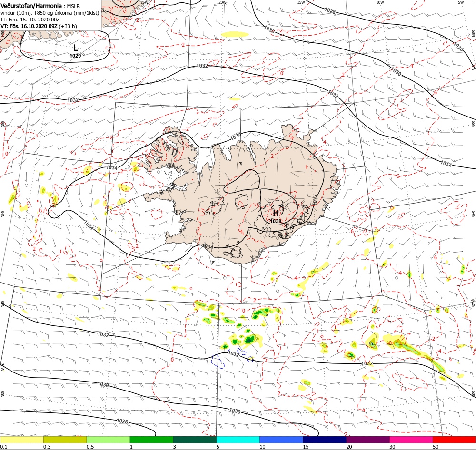
Task: Click the red 50+ legend swatch
Action: click(454, 440)
